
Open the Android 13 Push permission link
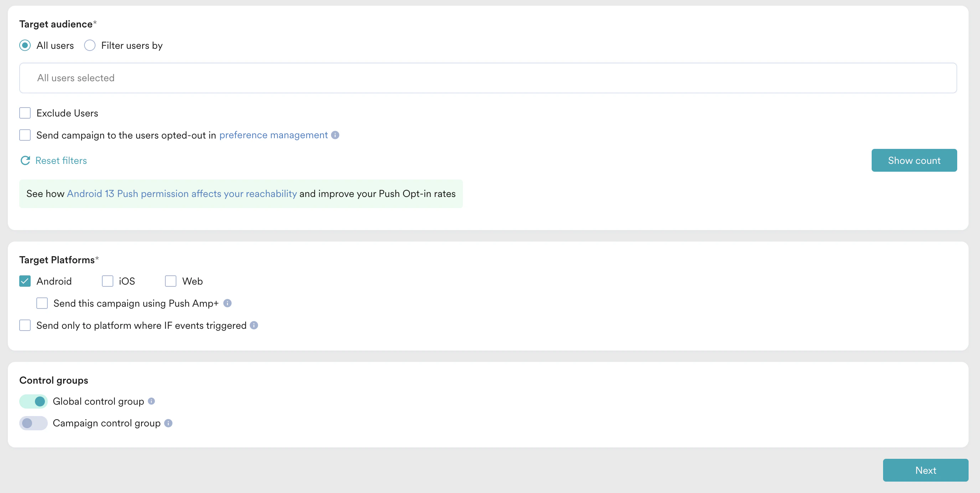pyautogui.click(x=181, y=194)
